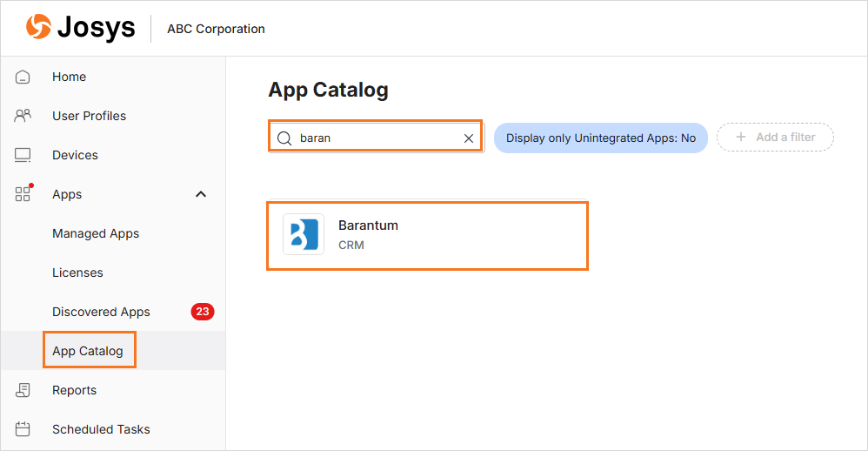868x451 pixels.
Task: Click the Barantum app logo
Action: (x=304, y=234)
